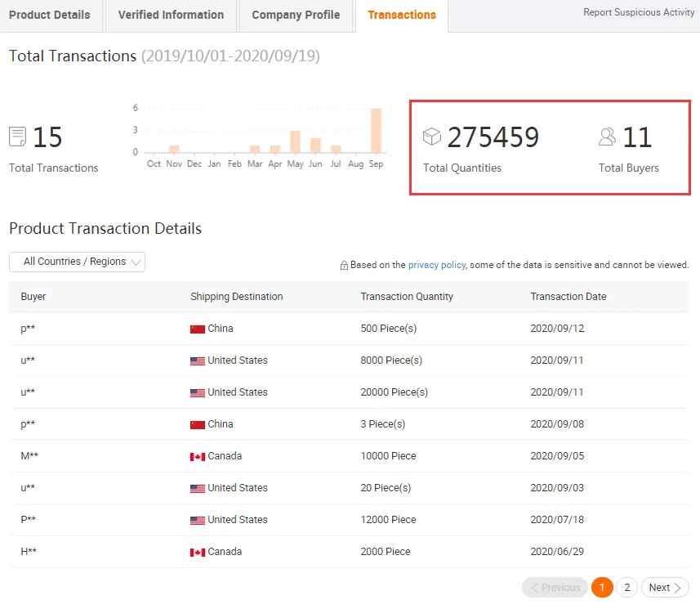Click the date 2020/09/05
The height and width of the screenshot is (609, 700).
pos(557,456)
